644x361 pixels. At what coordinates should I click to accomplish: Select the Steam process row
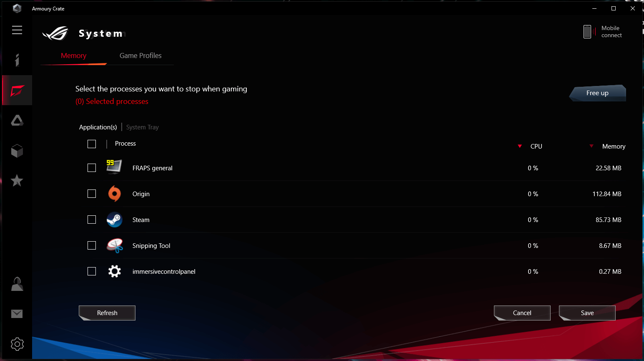click(x=354, y=220)
